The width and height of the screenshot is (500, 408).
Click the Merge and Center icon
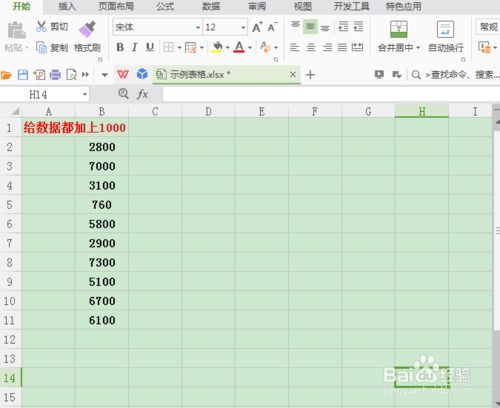pos(399,29)
